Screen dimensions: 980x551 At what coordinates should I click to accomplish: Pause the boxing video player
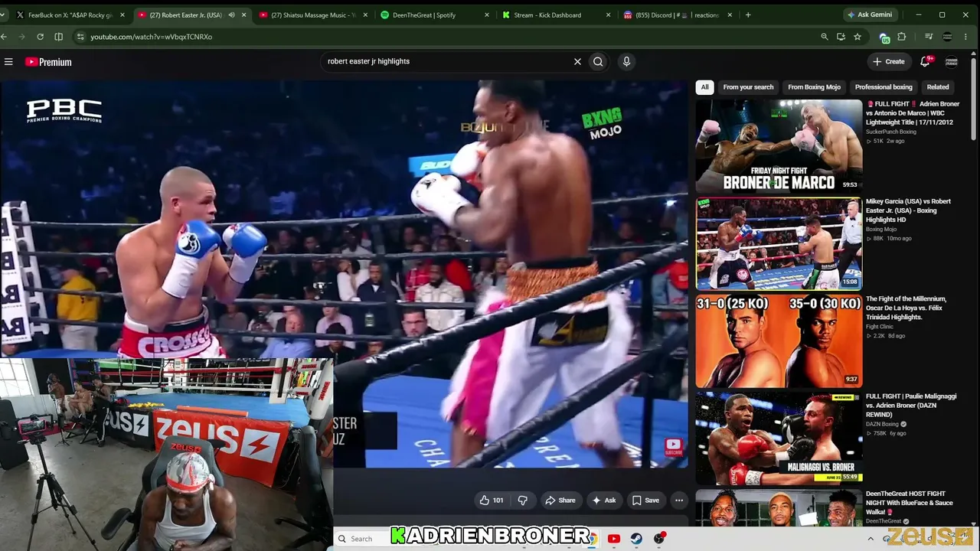[x=344, y=273]
